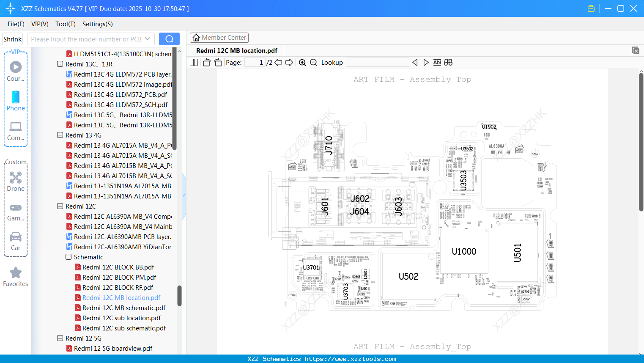Open Redmi 12C sub location.pdf
Screen dimensions: 644x363
point(121,318)
